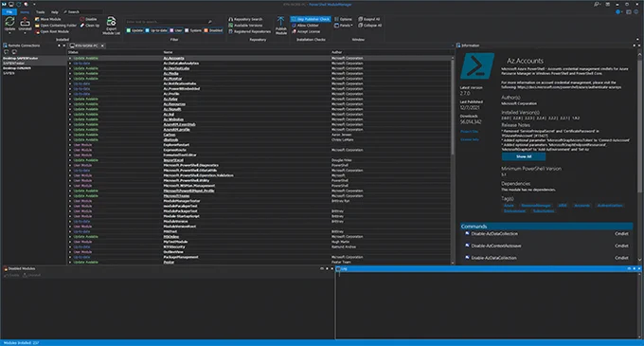644x346 pixels.
Task: Click the Export Module List icon
Action: tap(112, 21)
